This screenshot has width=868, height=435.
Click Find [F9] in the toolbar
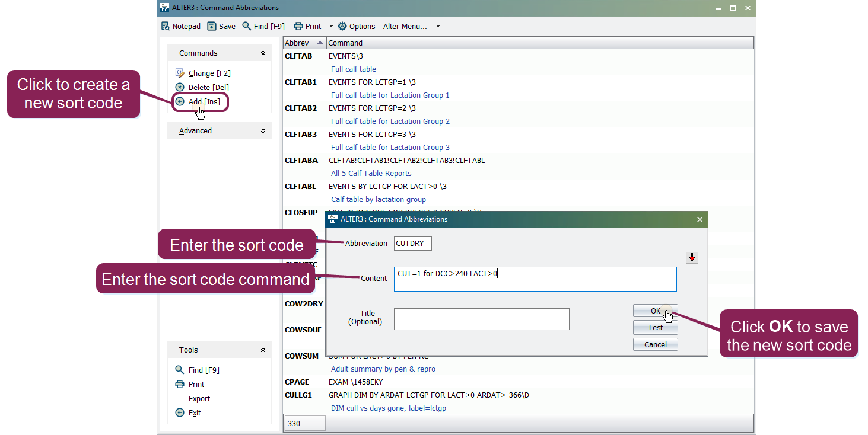click(x=263, y=26)
